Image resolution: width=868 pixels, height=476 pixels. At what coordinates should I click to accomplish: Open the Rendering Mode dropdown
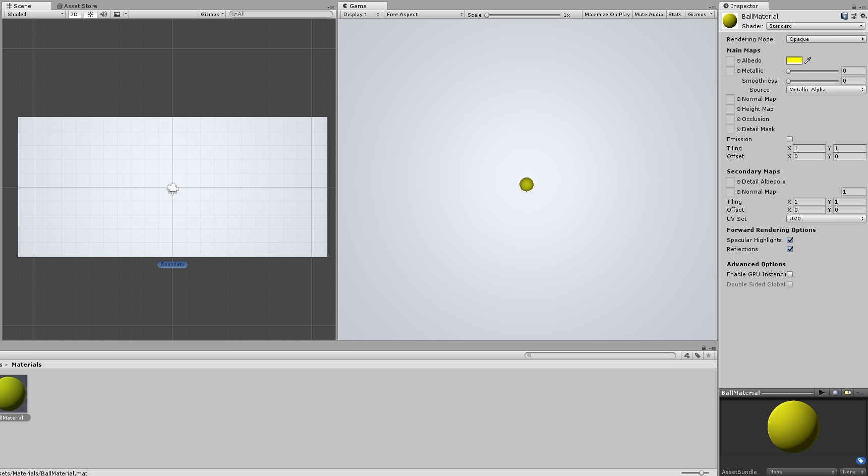pyautogui.click(x=826, y=39)
